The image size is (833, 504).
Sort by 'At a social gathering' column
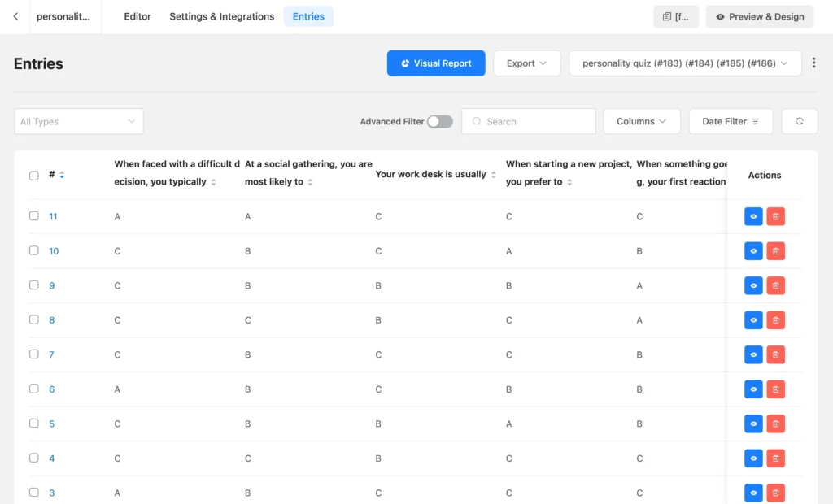(310, 182)
